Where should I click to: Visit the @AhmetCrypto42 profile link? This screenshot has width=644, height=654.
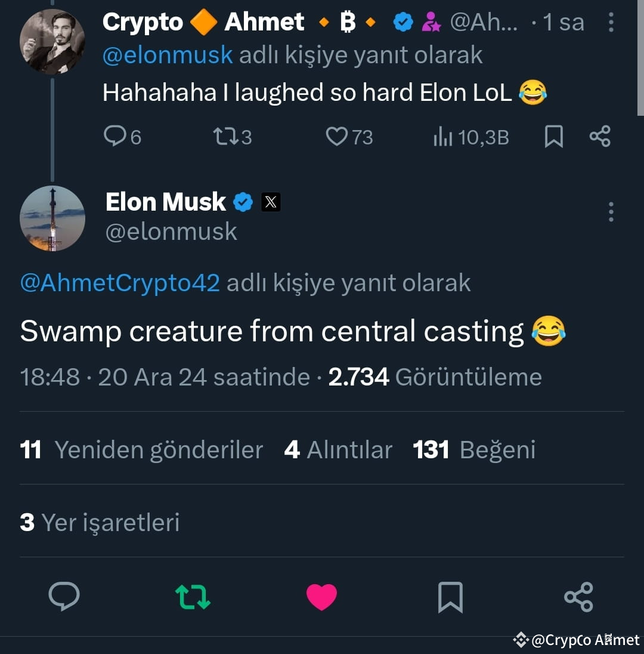click(119, 283)
